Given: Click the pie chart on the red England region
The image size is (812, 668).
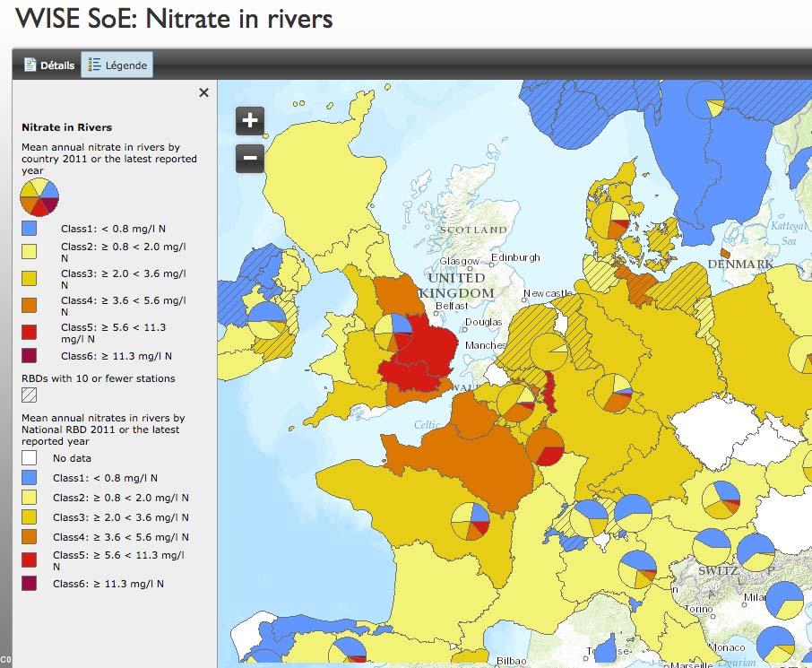Looking at the screenshot, I should tap(393, 334).
